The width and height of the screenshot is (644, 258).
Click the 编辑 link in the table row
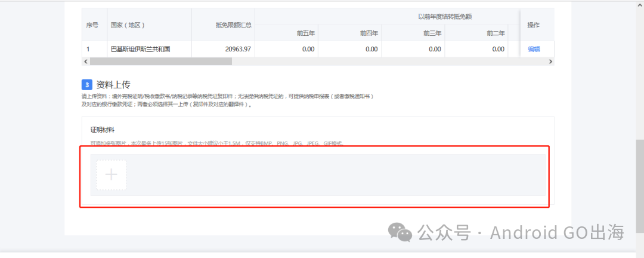click(534, 50)
